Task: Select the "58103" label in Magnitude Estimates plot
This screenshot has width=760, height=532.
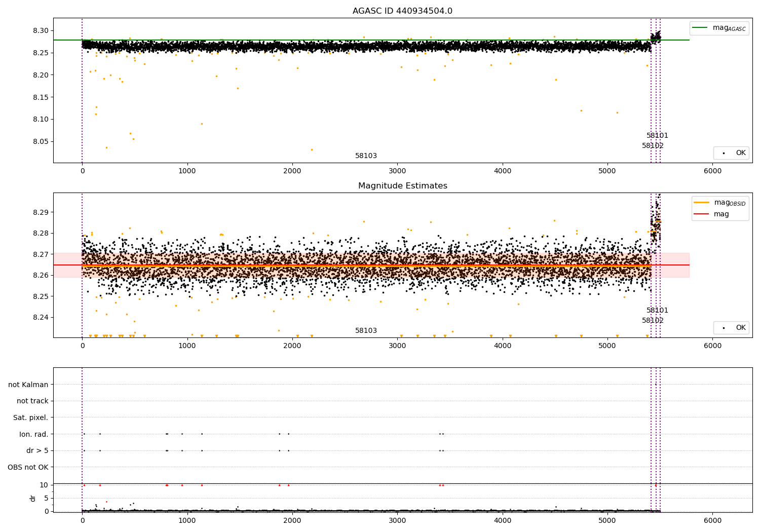Action: pyautogui.click(x=366, y=331)
